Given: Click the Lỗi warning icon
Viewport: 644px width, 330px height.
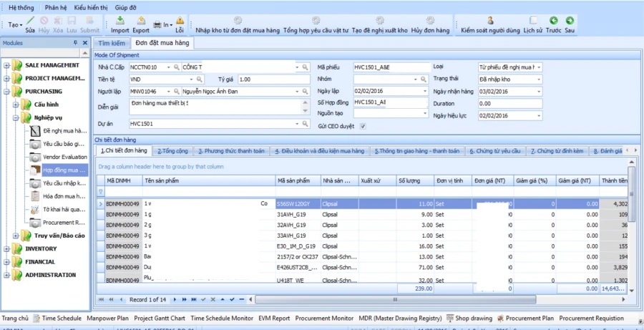Looking at the screenshot, I should pyautogui.click(x=180, y=21).
